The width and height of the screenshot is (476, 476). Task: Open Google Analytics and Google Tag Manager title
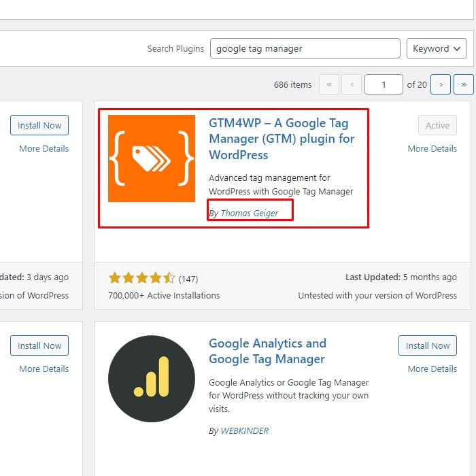tap(267, 351)
